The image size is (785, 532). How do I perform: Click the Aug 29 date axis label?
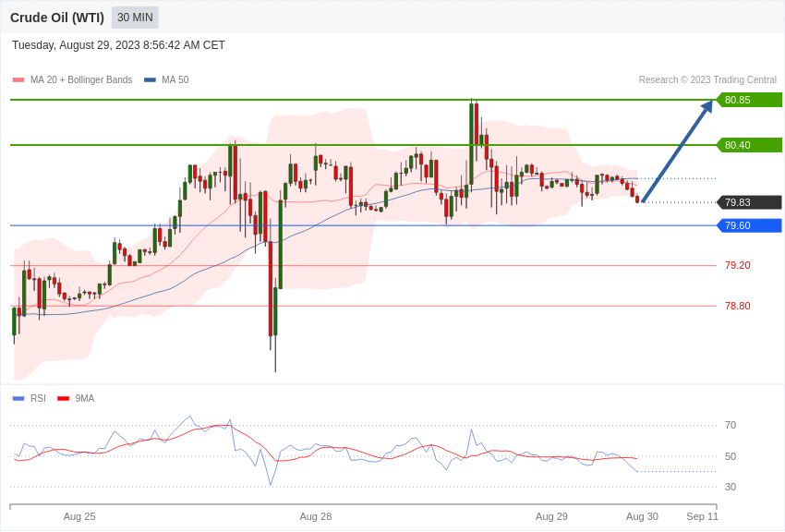coord(551,516)
